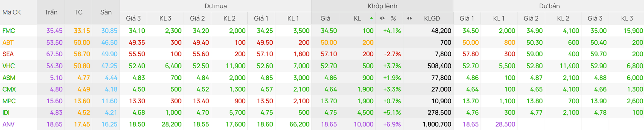Click IDI bid volume 5,700
The image size is (644, 130).
(x=237, y=113)
